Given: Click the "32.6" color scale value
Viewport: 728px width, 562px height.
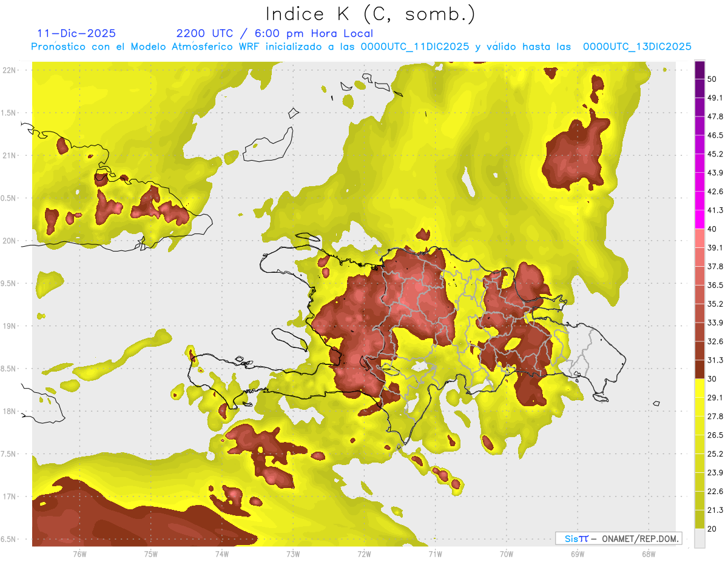Looking at the screenshot, I should [715, 341].
